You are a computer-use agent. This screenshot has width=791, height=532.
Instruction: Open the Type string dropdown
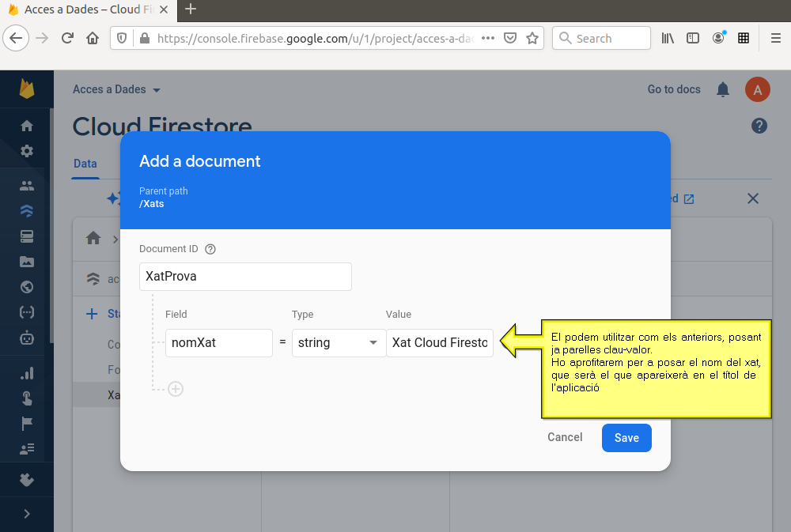tap(339, 343)
